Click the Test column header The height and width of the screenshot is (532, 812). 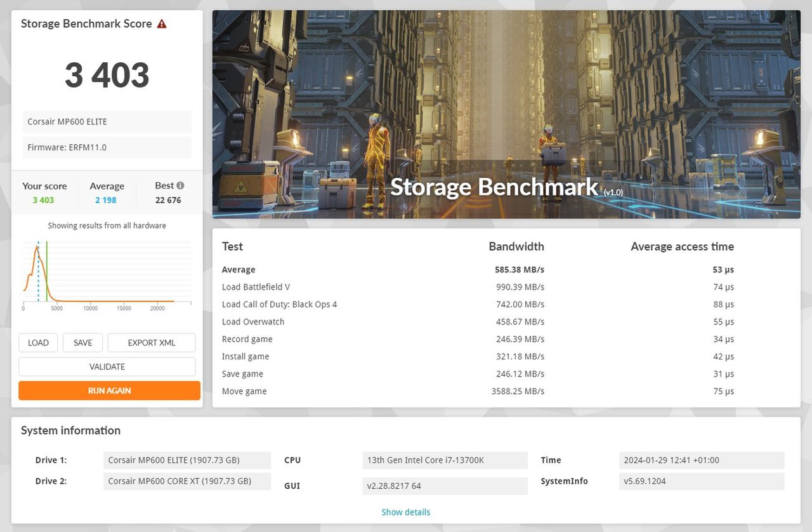pos(232,246)
